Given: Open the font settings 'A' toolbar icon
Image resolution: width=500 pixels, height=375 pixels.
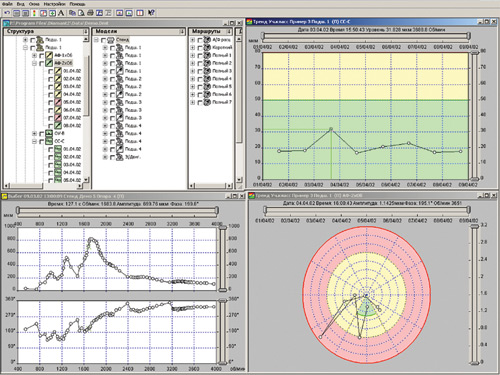Looking at the screenshot, I should (x=61, y=13).
